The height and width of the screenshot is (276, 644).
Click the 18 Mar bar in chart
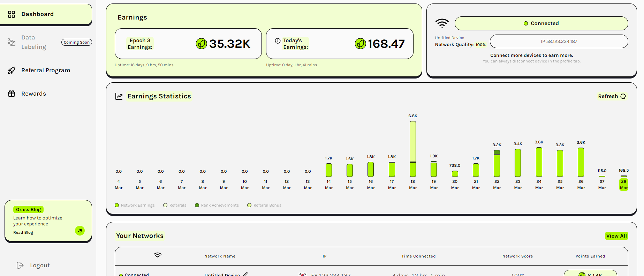tap(413, 149)
